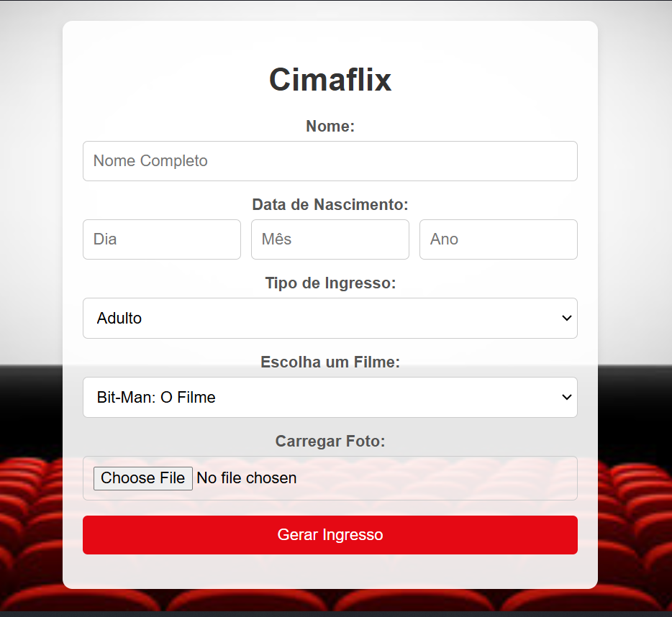
Task: Expand the Escolha um Filme dropdown
Action: (330, 397)
